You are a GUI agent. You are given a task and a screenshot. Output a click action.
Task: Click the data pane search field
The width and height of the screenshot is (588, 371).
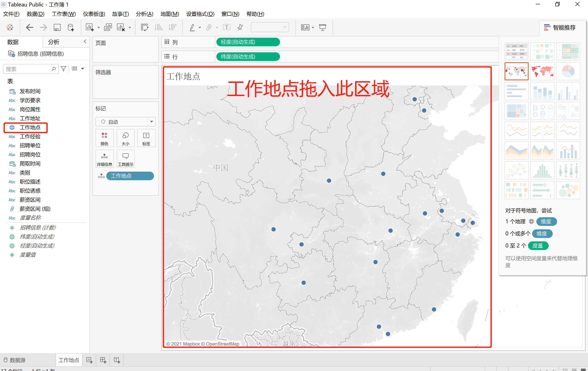[x=28, y=69]
